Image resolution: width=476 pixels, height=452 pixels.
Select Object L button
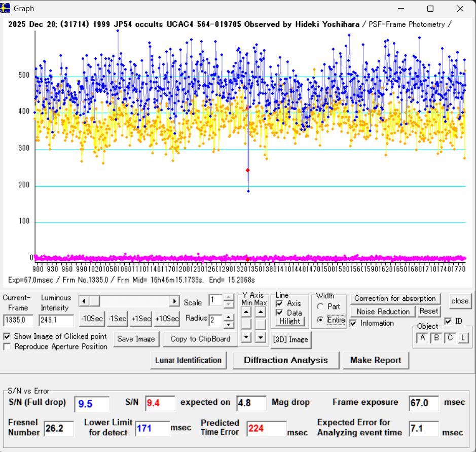click(462, 338)
